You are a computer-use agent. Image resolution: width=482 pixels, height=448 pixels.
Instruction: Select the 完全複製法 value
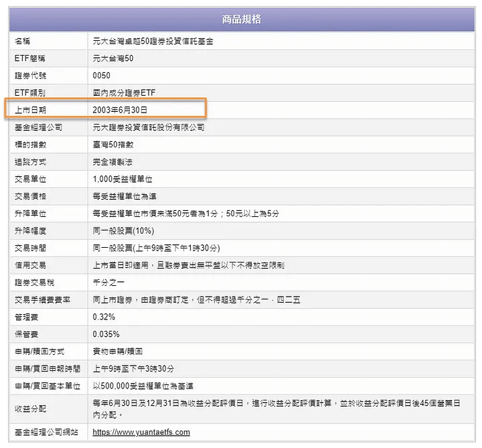[x=112, y=162]
